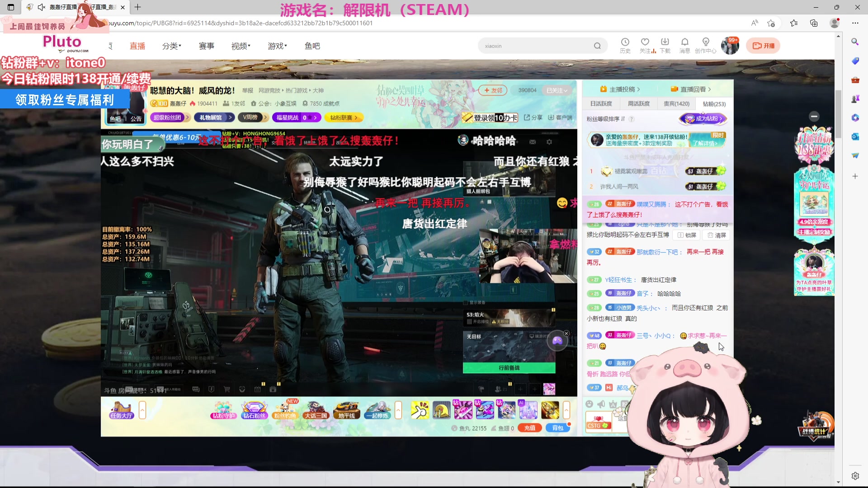Open the user avatar with 99+ badge
The width and height of the screenshot is (868, 488).
click(730, 46)
